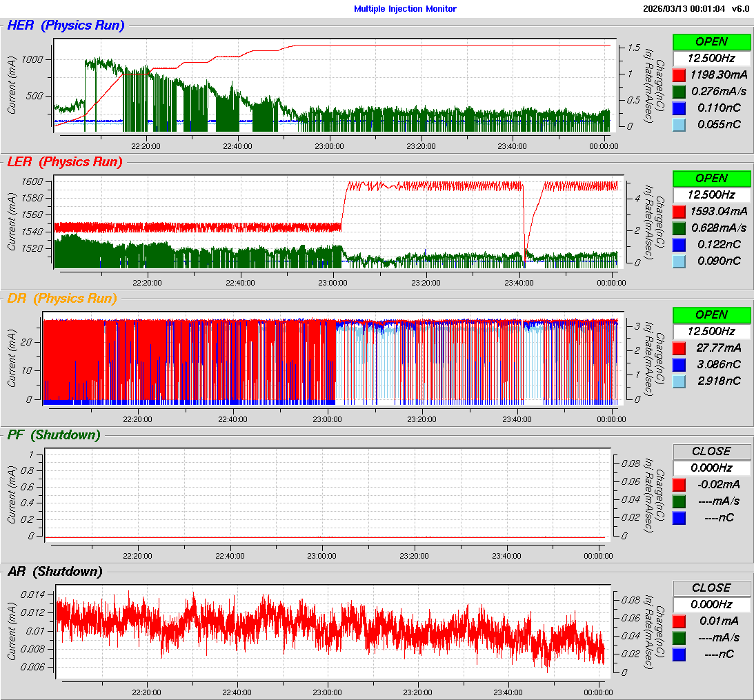
Task: Click the DR 27.77mA current readout
Action: (x=718, y=348)
